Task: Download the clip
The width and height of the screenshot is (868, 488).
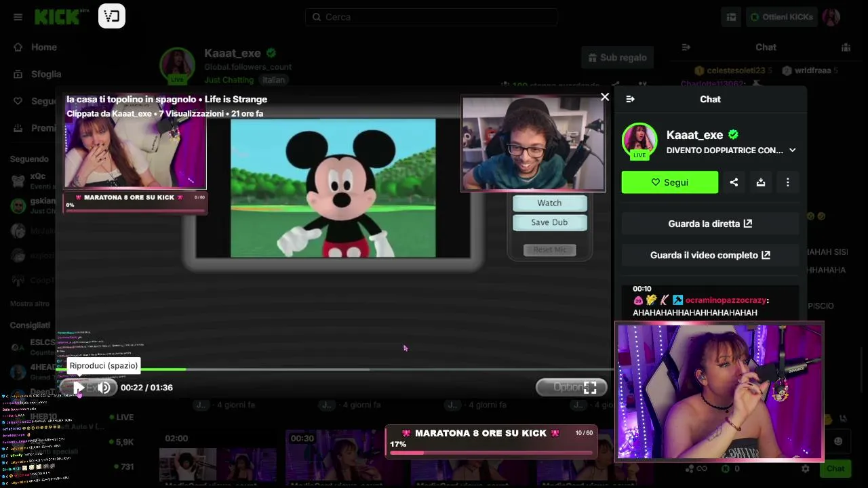Action: pos(761,182)
